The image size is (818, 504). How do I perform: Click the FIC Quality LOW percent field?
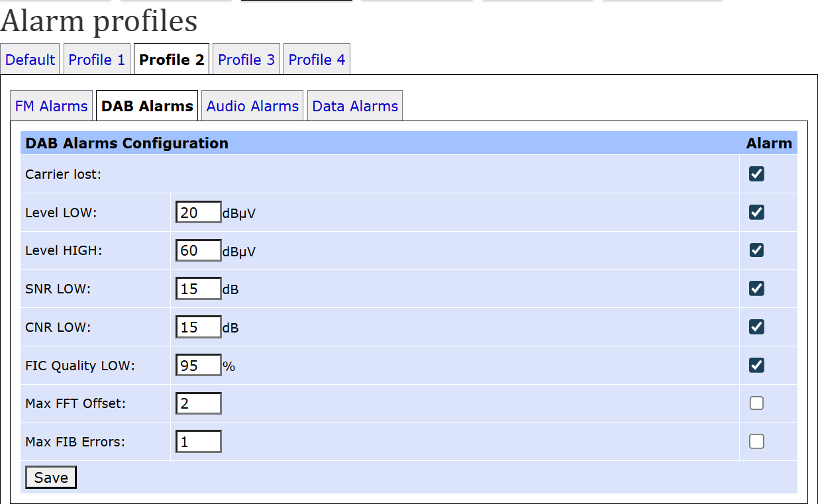click(199, 366)
